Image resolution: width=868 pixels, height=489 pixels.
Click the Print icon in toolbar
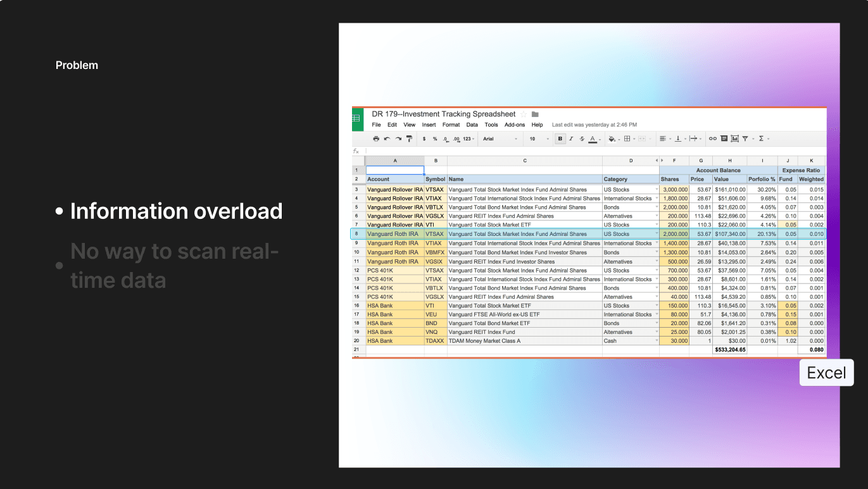376,139
